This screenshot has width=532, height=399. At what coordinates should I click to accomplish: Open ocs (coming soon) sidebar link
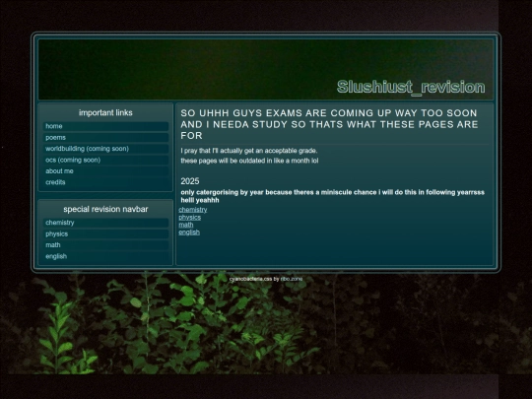pos(105,160)
